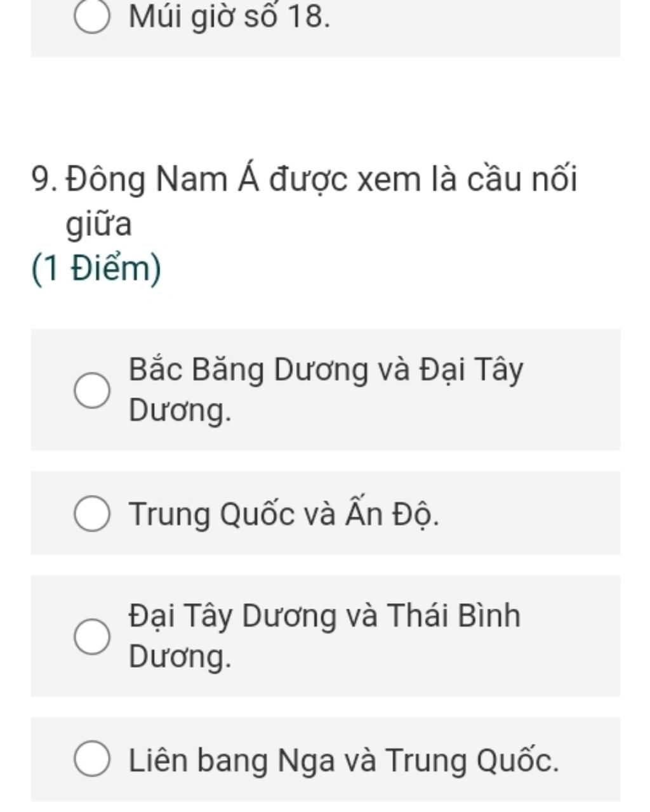Click the phrase 'cầu nối' in the question
Viewport: 650px width, 812px height.
[522, 179]
